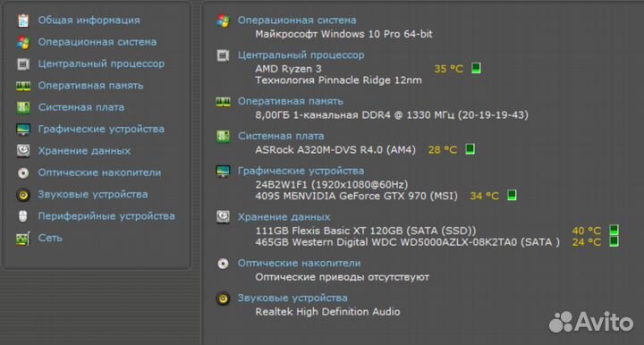The image size is (644, 345).
Task: Click the NVIDIA GeForce GTX 970 (MSI) line
Action: (356, 196)
